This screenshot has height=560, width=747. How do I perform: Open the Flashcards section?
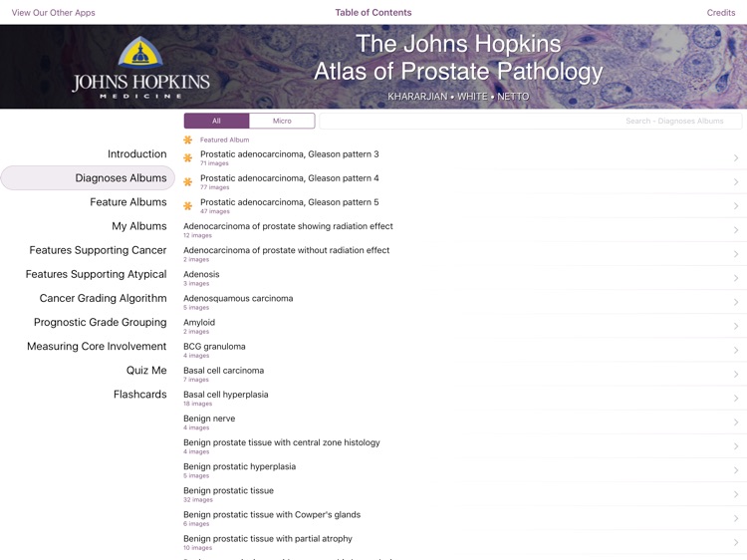click(139, 395)
